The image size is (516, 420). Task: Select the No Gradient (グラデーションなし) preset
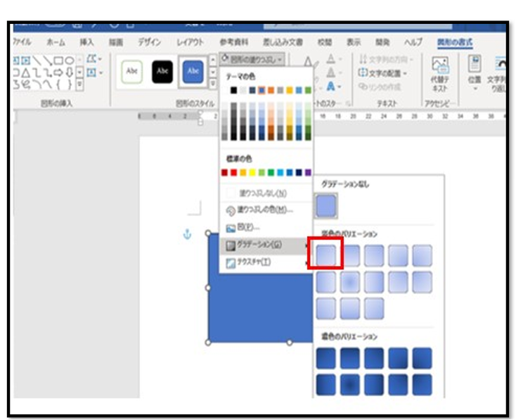pos(326,206)
